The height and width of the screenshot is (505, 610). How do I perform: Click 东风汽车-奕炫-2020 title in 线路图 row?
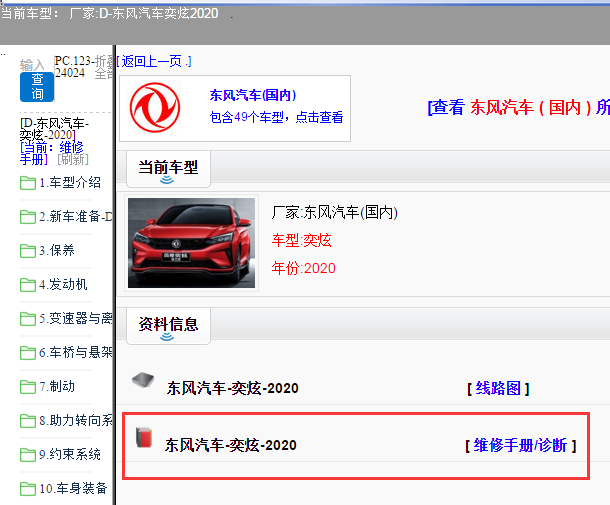[x=233, y=388]
